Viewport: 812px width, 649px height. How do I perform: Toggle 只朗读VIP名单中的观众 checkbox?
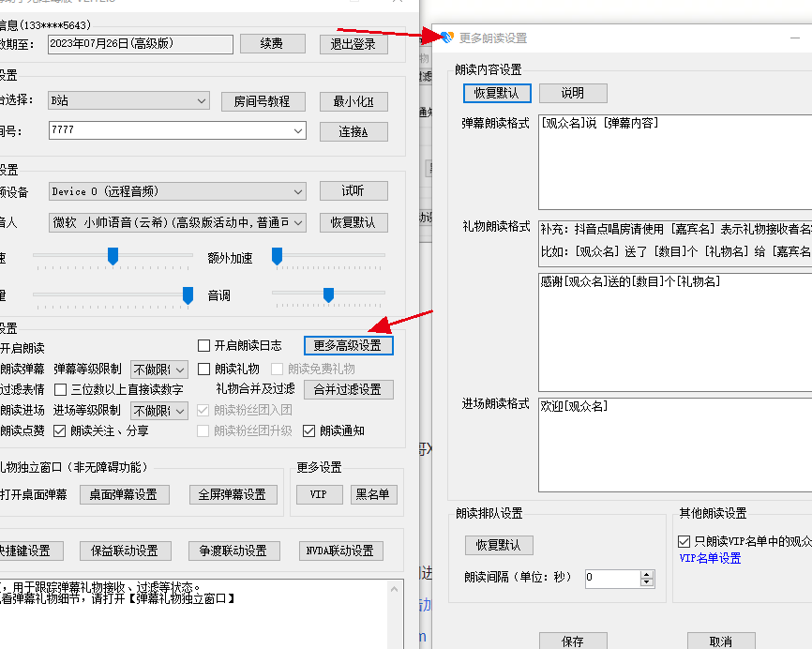684,542
